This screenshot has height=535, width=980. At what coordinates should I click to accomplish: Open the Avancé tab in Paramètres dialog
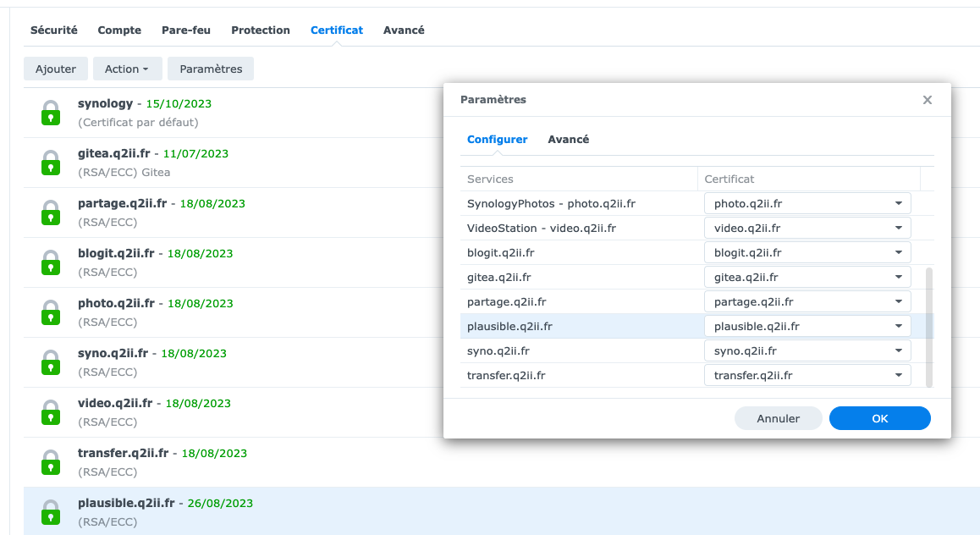click(x=568, y=139)
